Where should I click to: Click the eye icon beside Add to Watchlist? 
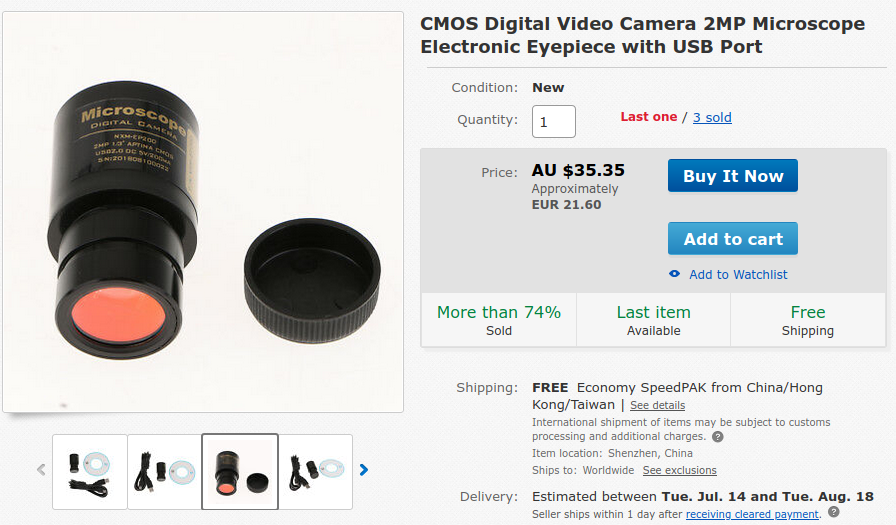pos(674,274)
